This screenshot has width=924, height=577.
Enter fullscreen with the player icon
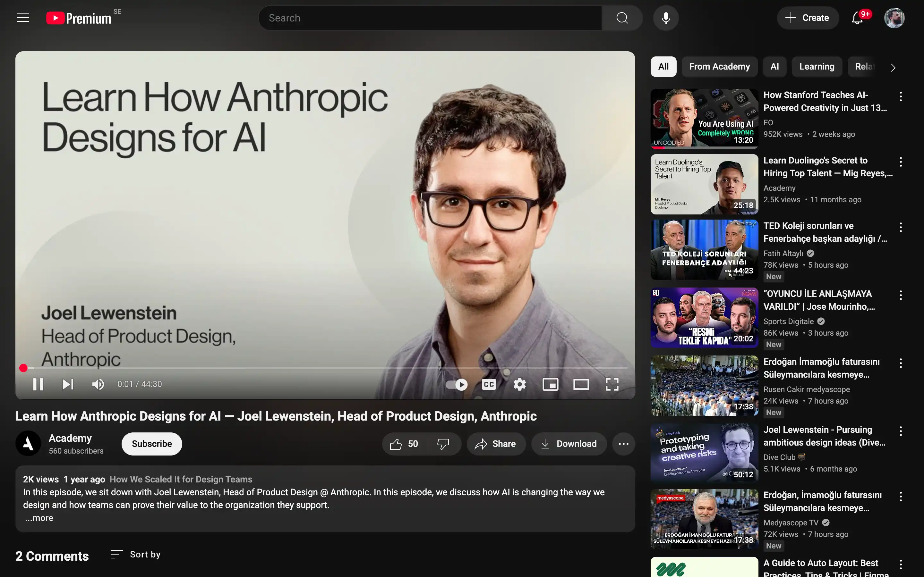[612, 384]
